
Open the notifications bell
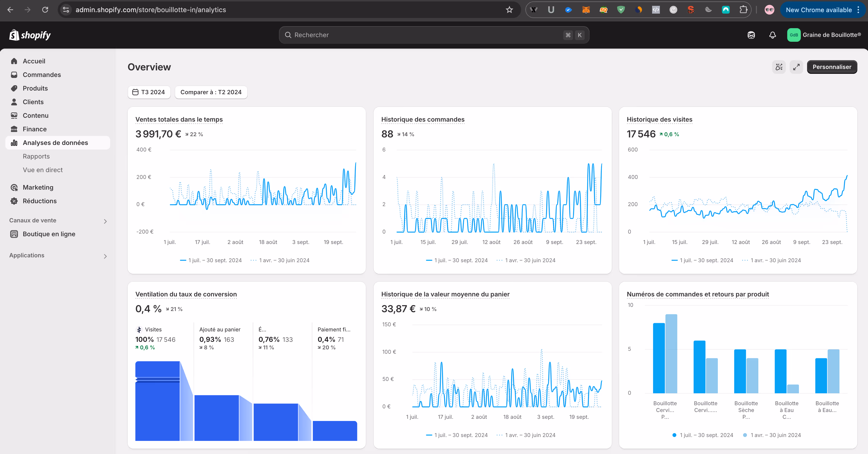coord(772,35)
